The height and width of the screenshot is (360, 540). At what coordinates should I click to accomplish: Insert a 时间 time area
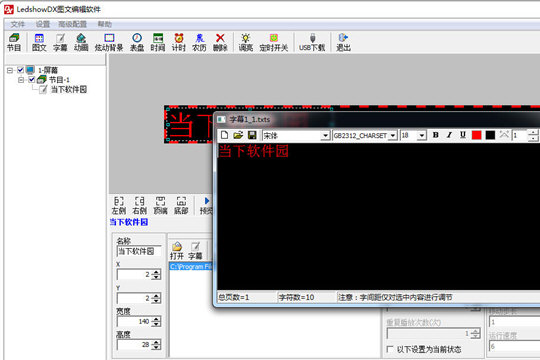[x=158, y=42]
